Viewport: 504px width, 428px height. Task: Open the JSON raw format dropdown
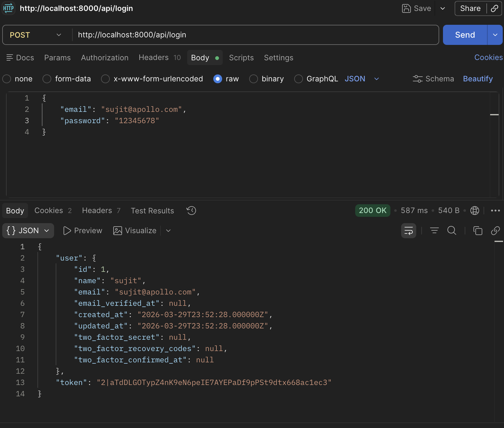(362, 79)
